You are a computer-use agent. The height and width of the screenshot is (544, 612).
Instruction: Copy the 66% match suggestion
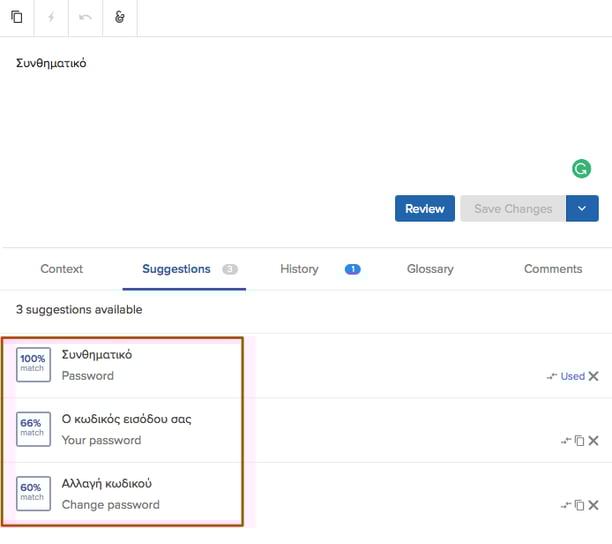579,441
